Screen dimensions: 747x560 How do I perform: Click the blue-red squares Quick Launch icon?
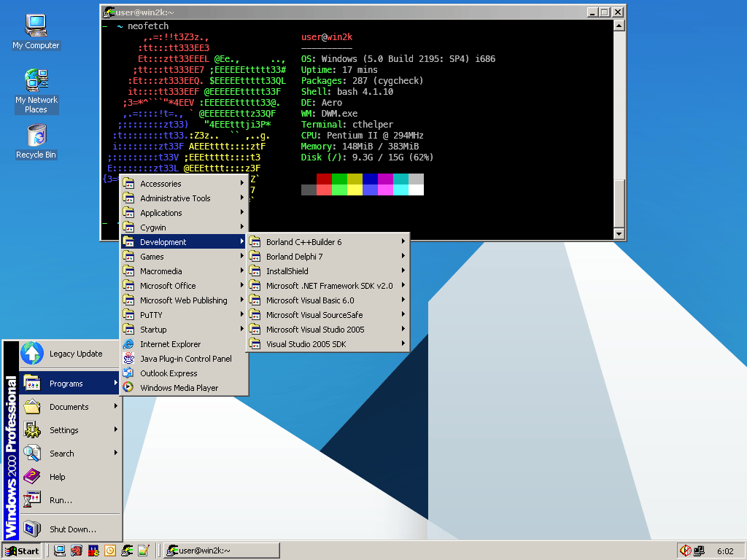coord(93,551)
